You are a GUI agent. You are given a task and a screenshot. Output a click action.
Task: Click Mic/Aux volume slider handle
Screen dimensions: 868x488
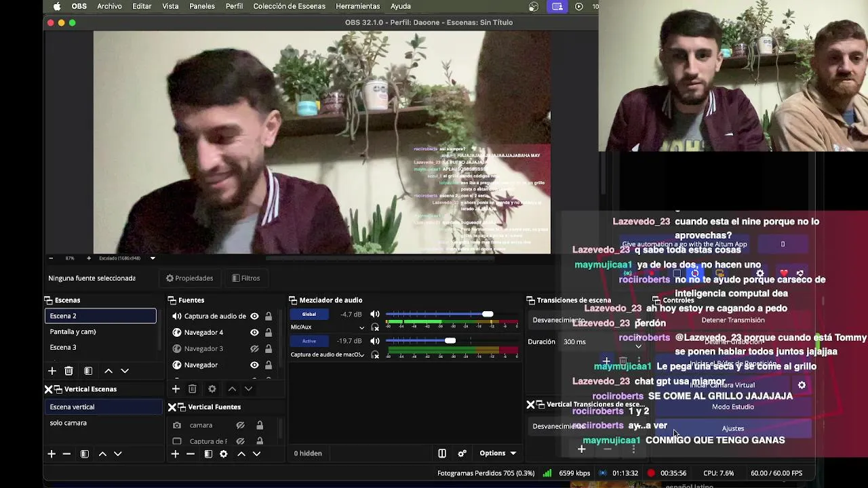[488, 314]
